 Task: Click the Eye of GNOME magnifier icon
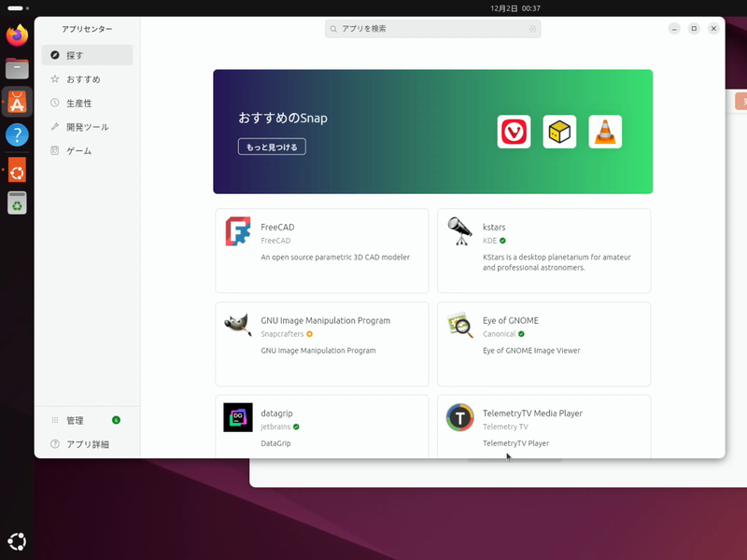[x=459, y=325]
